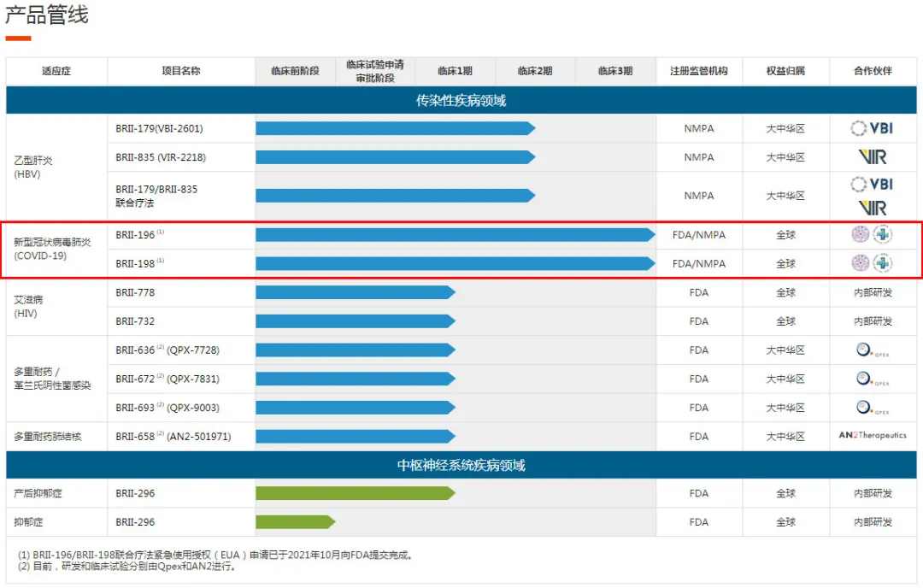Select the VIR logo next to BRII-835
923x588 pixels.
coord(873,156)
